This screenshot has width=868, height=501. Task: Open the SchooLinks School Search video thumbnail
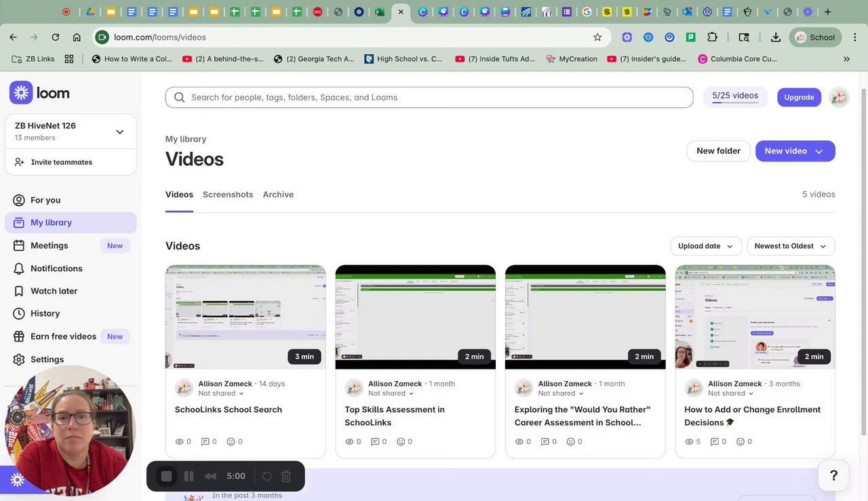[x=245, y=317]
